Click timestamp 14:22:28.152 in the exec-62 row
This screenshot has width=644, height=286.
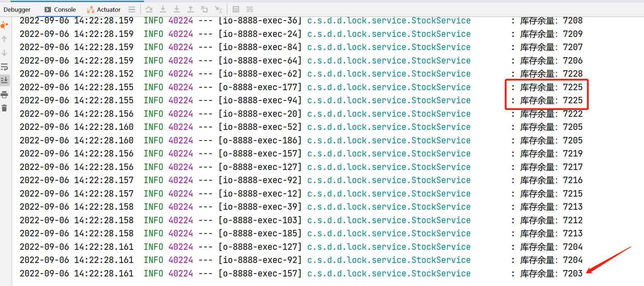tap(104, 74)
